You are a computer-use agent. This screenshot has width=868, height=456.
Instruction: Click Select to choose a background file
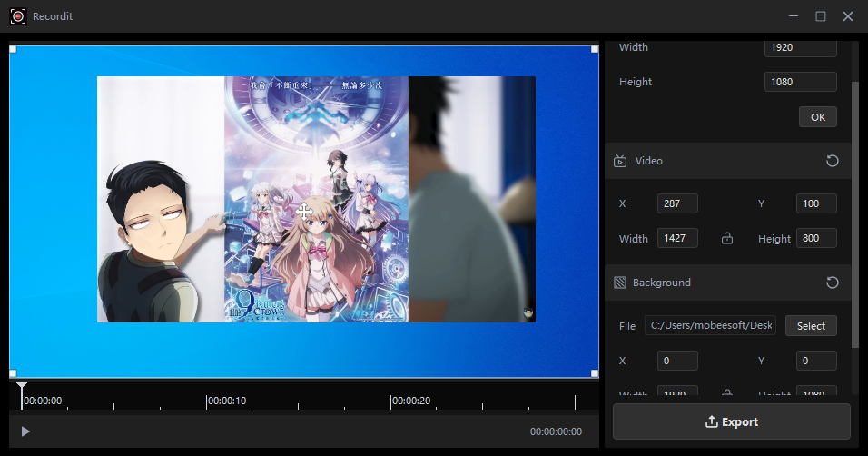click(x=811, y=326)
